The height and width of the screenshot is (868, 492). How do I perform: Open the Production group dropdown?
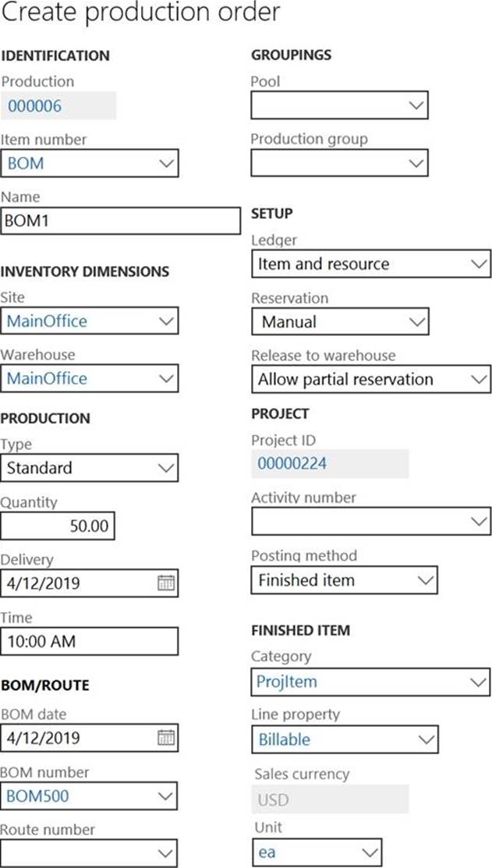416,163
